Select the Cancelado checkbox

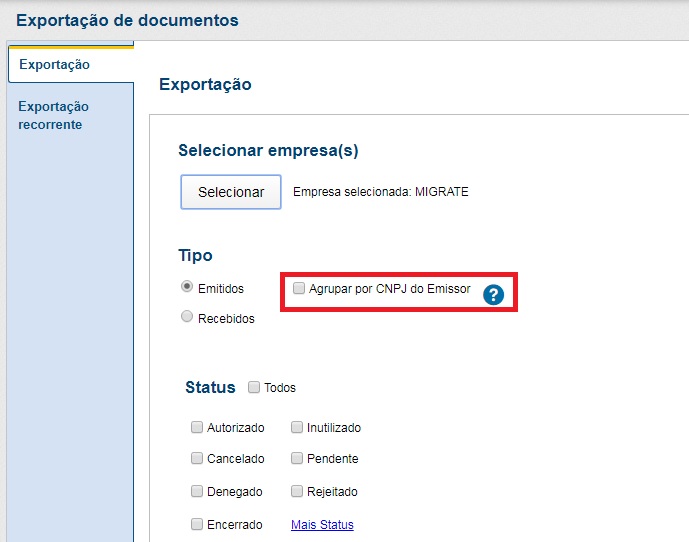pyautogui.click(x=197, y=459)
